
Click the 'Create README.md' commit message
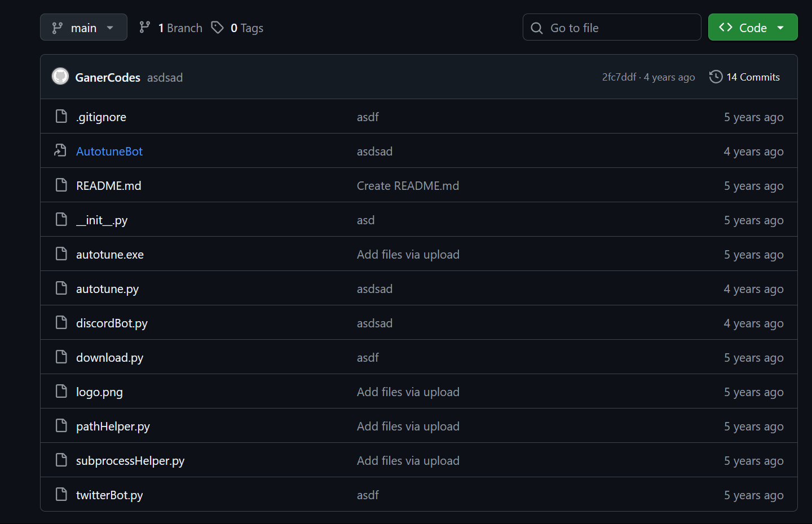coord(408,186)
